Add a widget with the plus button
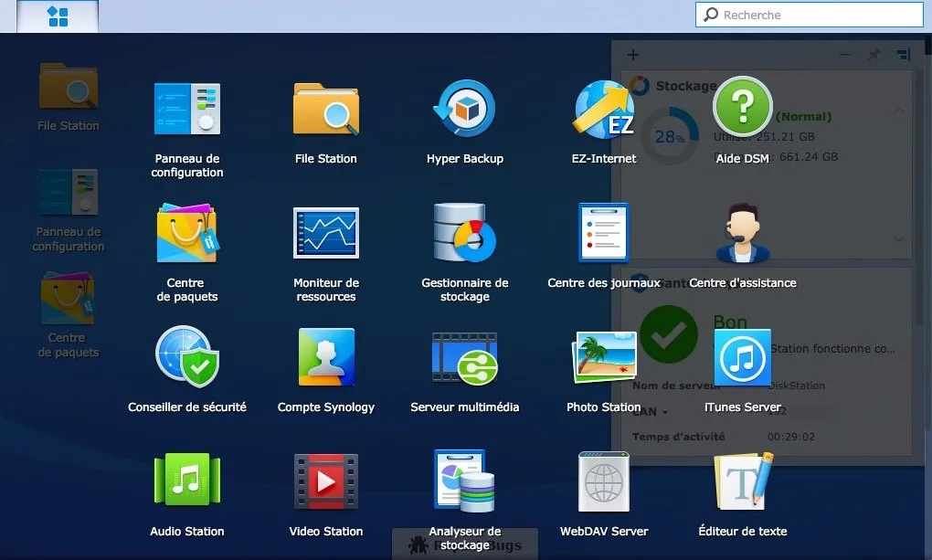Screen dimensions: 932x560 [633, 56]
